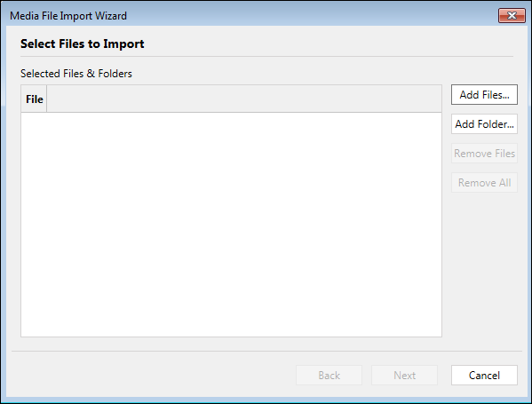Click inside the empty file list

231,225
